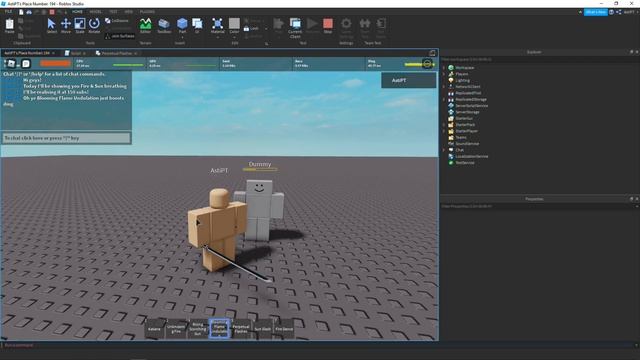The image size is (640, 360).
Task: Expand the ReplicatedStorage tree node
Action: [444, 100]
